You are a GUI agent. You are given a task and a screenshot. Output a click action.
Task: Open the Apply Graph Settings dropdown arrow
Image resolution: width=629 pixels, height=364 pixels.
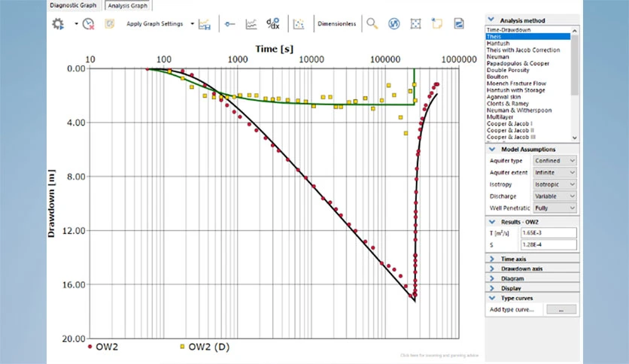coord(192,24)
